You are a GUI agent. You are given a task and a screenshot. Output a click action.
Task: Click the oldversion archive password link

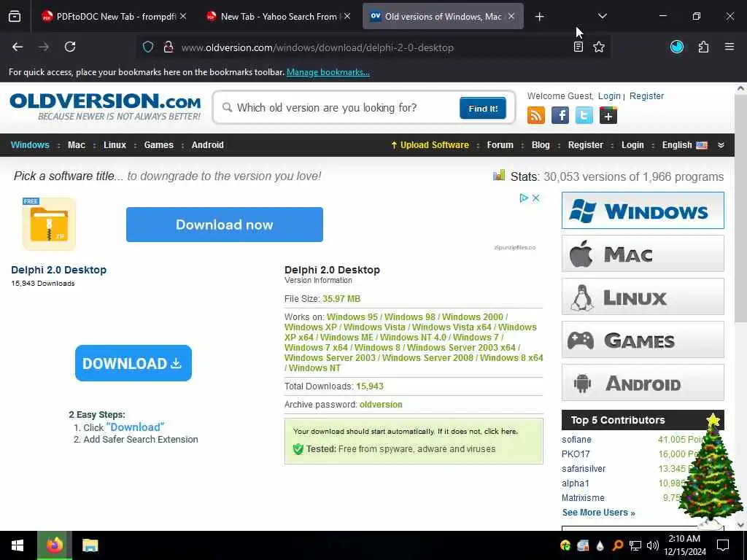click(x=381, y=404)
